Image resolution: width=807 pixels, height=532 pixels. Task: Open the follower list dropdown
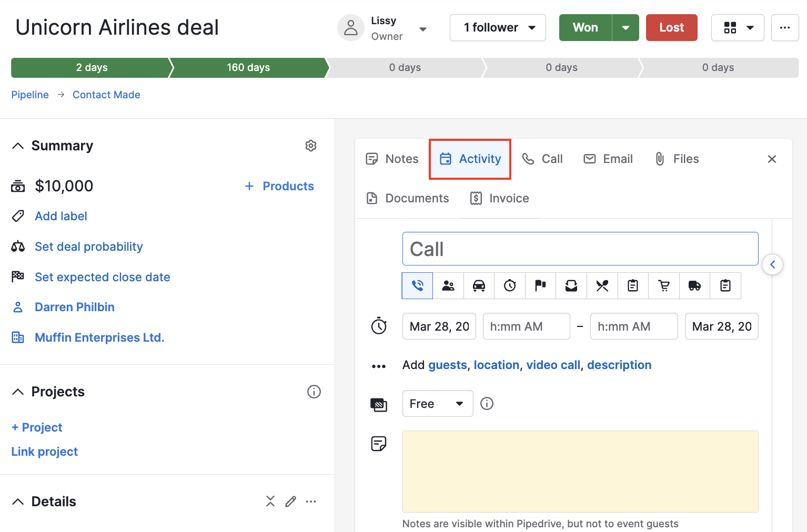532,27
